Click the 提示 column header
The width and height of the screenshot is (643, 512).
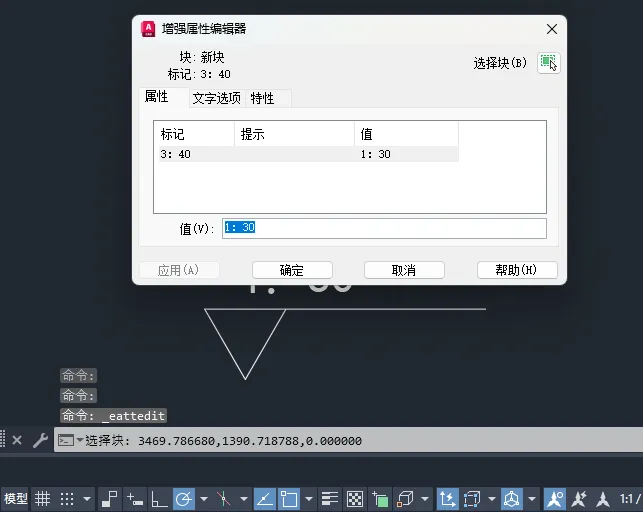pyautogui.click(x=294, y=134)
